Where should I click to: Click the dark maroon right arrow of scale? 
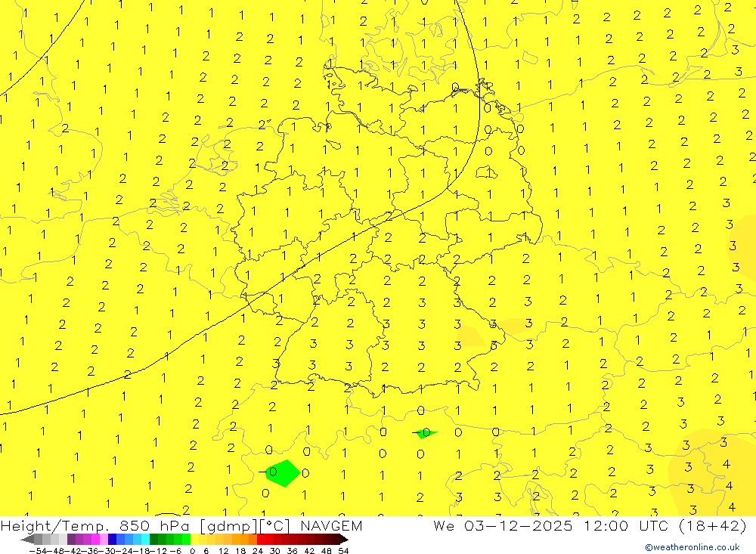click(343, 540)
